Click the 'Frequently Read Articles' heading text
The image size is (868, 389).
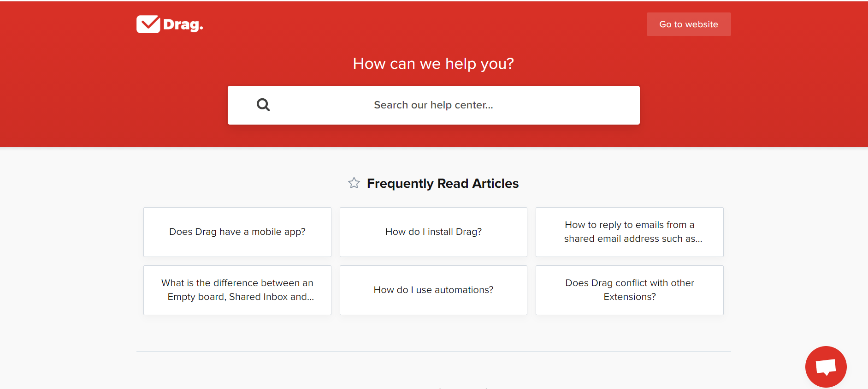[x=443, y=184]
